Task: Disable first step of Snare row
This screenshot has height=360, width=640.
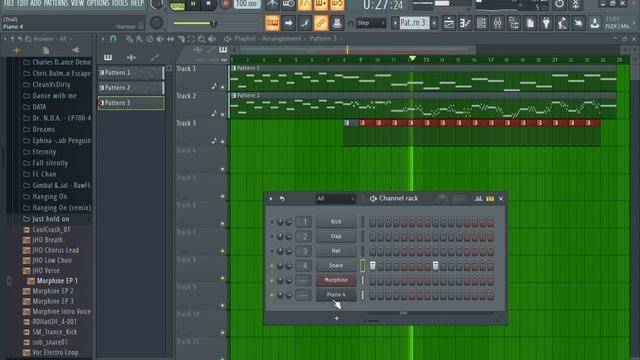Action: point(372,266)
